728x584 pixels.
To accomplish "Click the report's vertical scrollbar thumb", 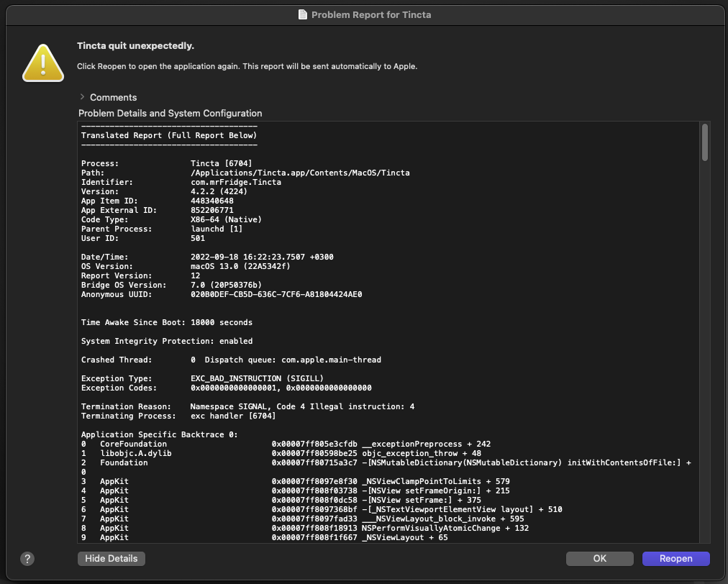I will click(705, 143).
